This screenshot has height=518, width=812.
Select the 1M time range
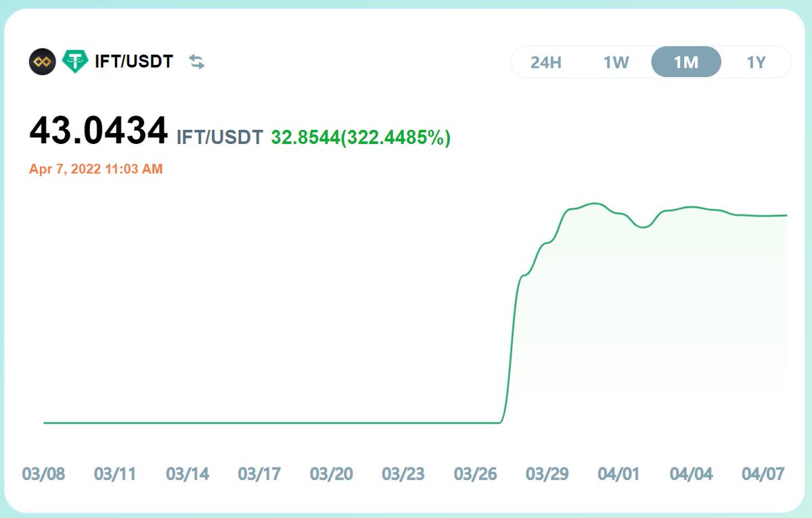686,62
